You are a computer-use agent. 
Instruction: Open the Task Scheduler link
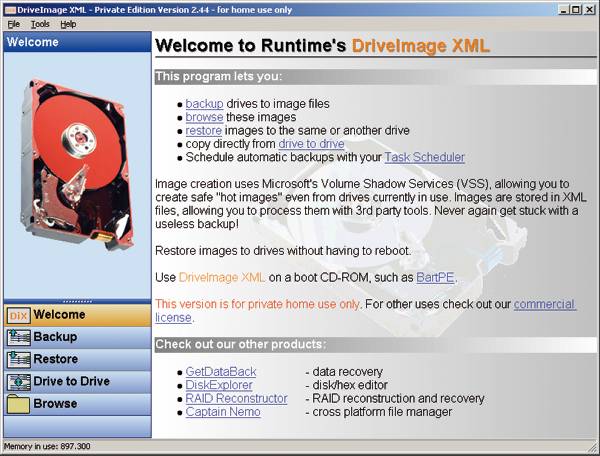[x=425, y=157]
